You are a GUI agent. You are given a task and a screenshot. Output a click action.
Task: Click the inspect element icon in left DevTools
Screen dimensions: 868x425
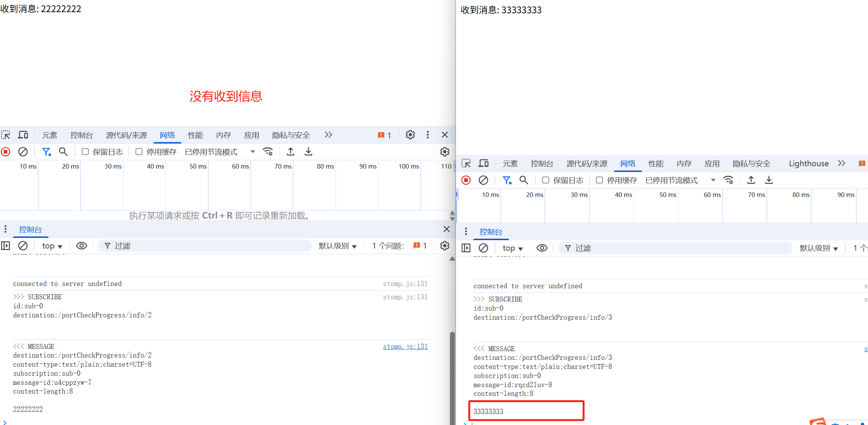click(x=6, y=135)
